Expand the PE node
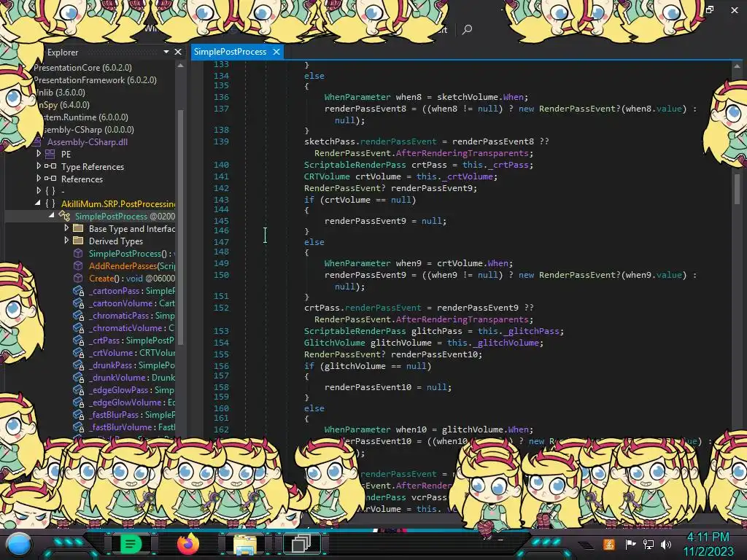This screenshot has width=747, height=560. coord(39,154)
